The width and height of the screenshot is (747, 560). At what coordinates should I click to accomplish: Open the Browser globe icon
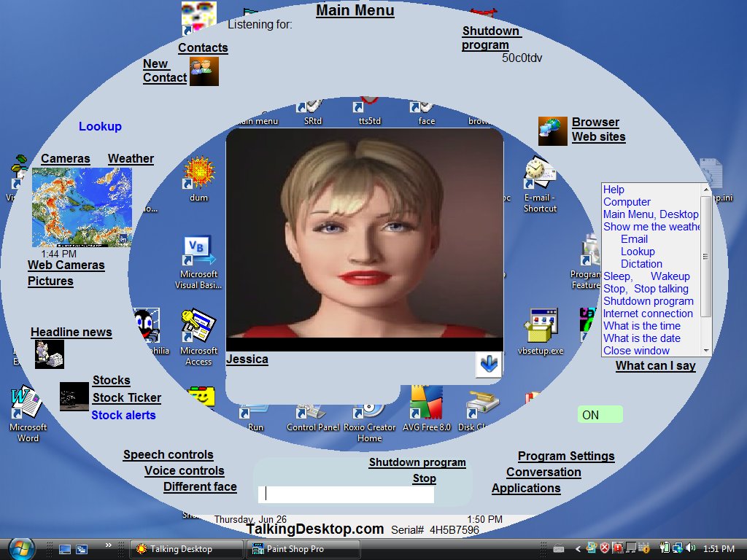click(553, 131)
